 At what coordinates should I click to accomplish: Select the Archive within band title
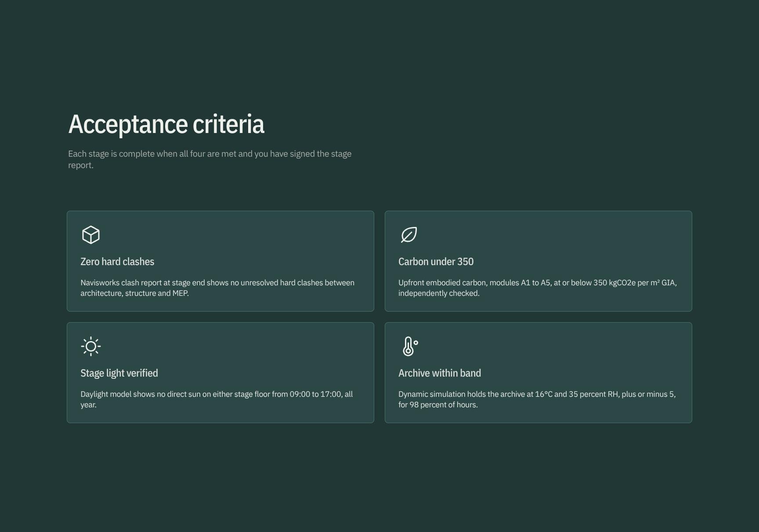coord(440,373)
